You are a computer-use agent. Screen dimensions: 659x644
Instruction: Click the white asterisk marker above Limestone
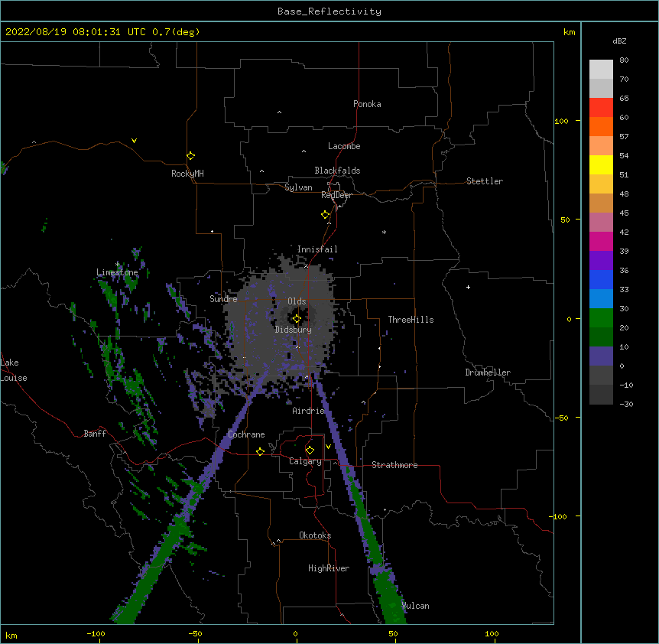[x=117, y=265]
